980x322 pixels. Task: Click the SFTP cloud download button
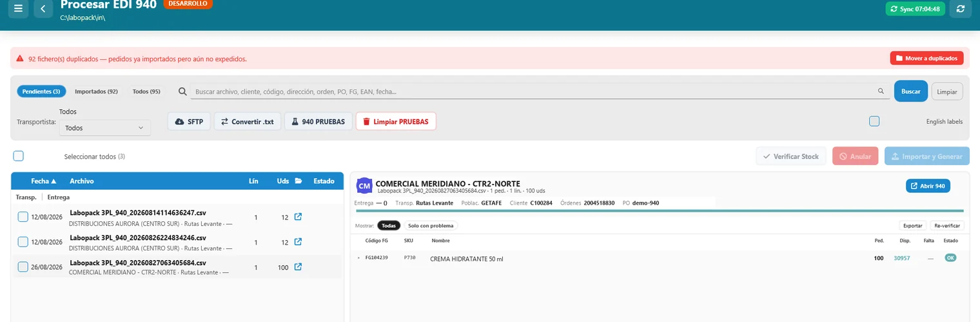(189, 121)
